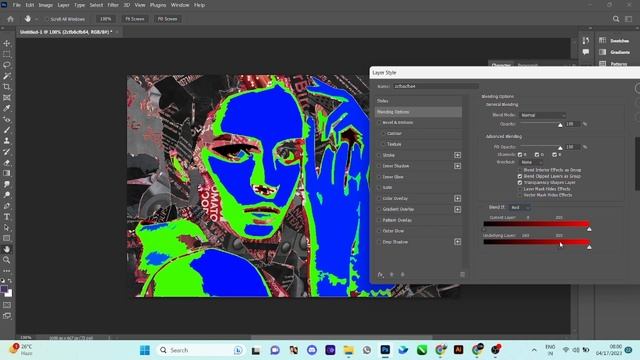Uncheck Blend Clipped Layers as Group
The image size is (640, 360).
520,176
